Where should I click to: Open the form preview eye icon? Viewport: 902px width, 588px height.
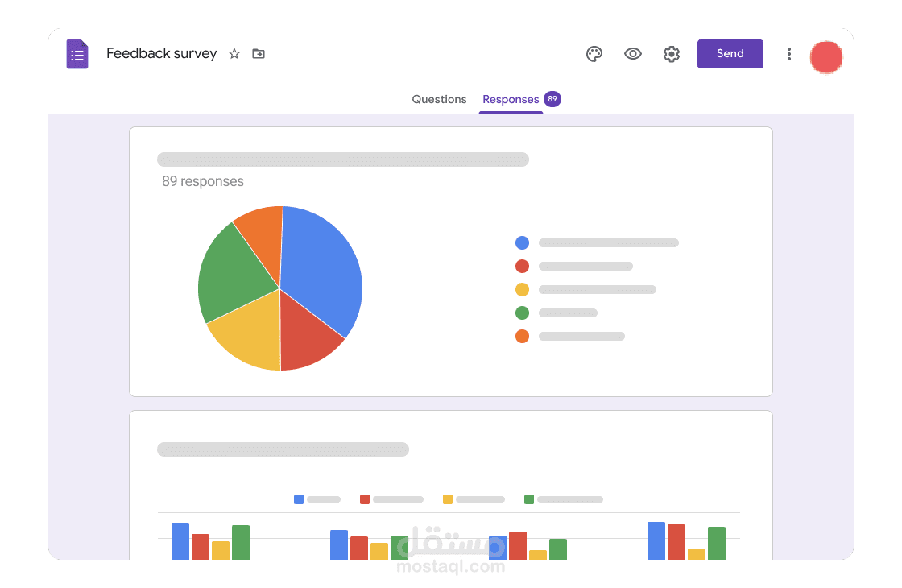tap(633, 53)
